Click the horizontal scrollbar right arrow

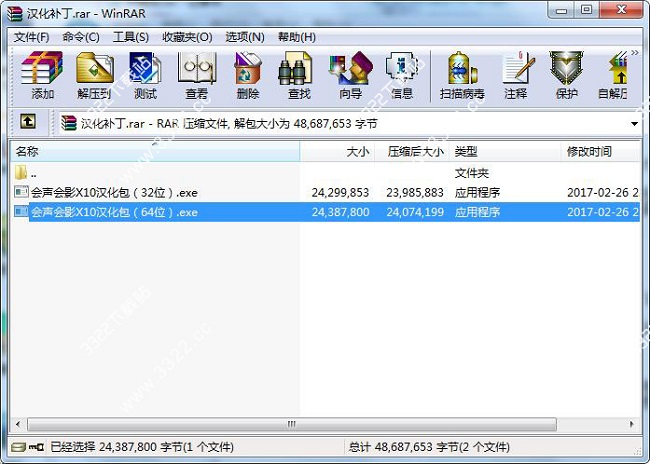pyautogui.click(x=632, y=424)
